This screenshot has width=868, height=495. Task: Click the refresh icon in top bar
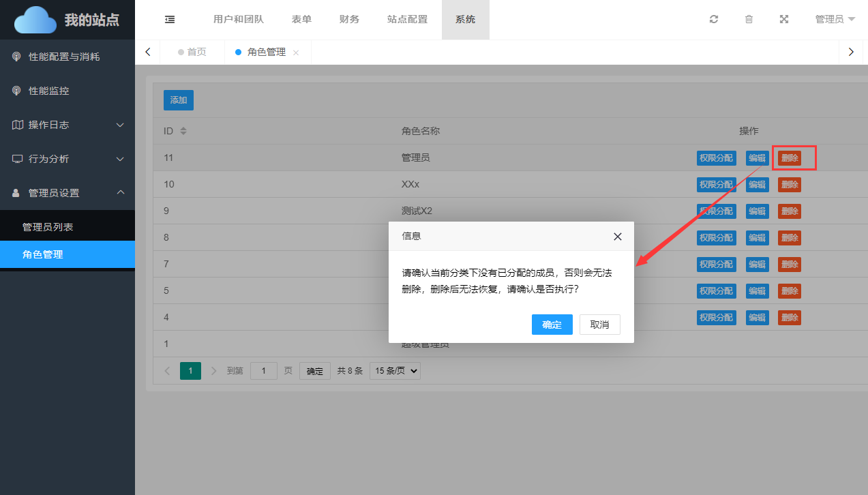point(714,19)
